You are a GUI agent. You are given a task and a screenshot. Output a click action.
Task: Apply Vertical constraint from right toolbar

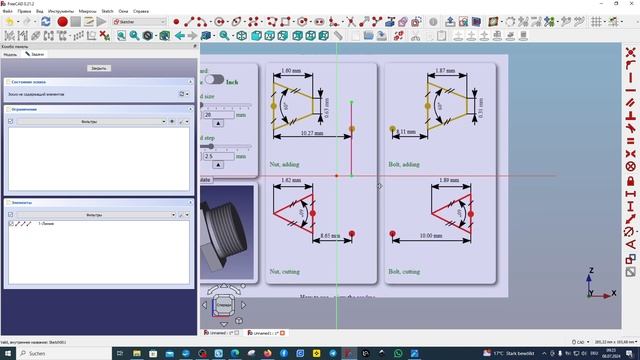631,78
